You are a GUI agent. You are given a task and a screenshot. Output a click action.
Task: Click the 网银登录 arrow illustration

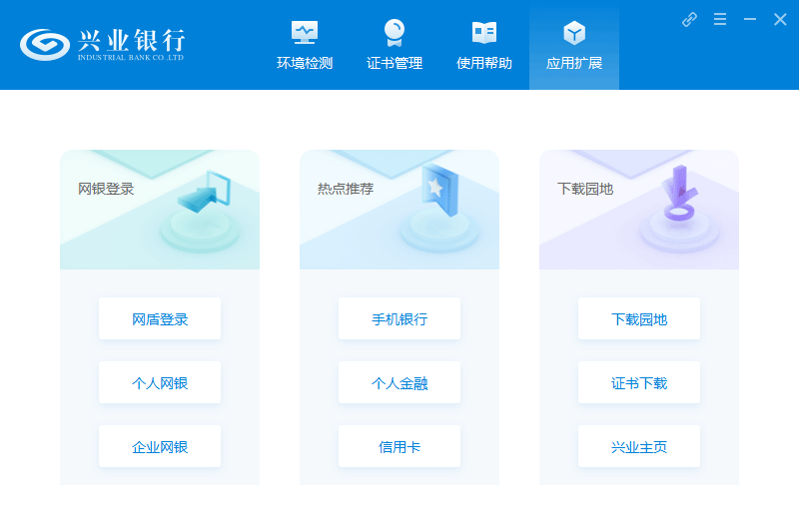203,210
